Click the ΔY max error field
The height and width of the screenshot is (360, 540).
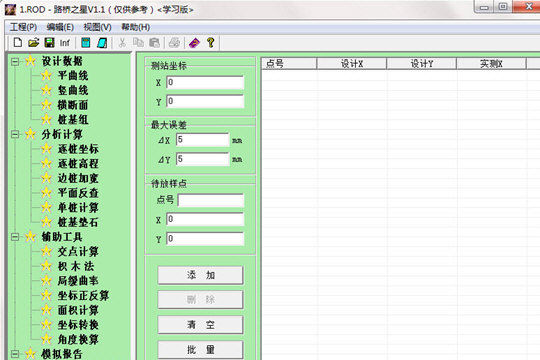tap(202, 160)
